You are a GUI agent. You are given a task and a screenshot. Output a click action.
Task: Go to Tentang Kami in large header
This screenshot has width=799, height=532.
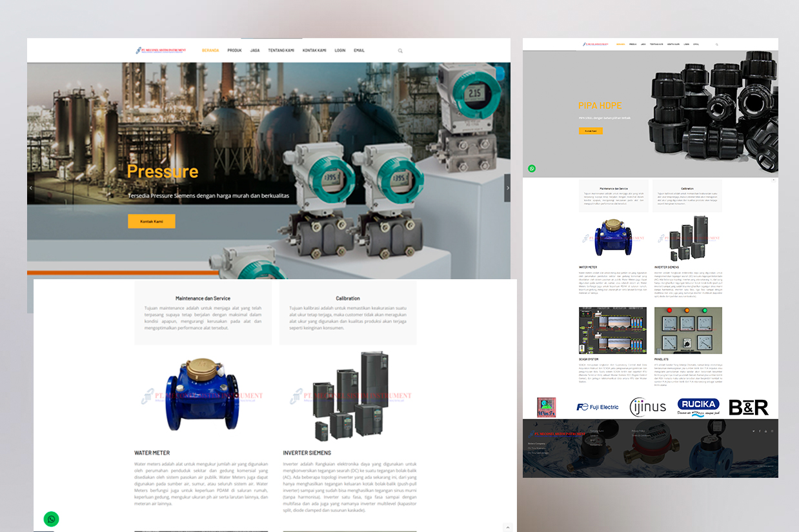click(x=281, y=50)
